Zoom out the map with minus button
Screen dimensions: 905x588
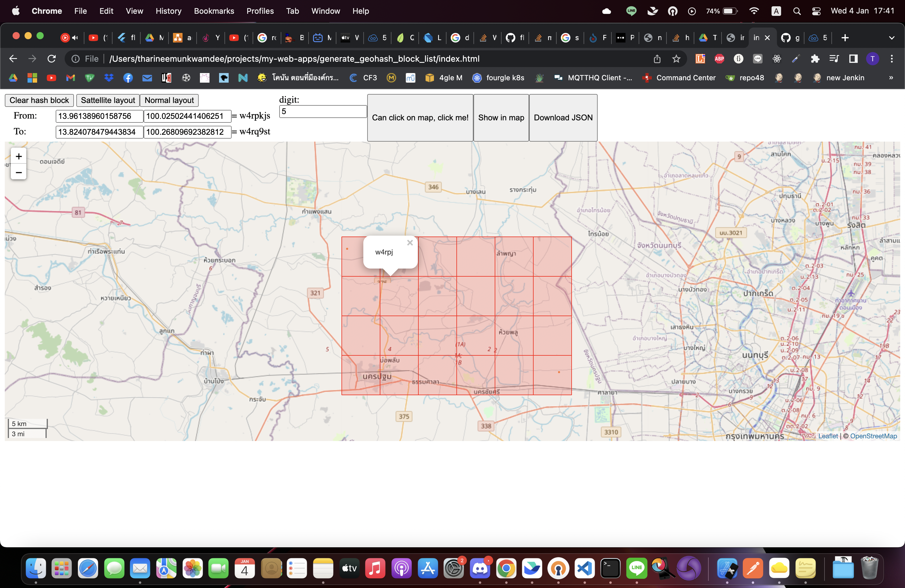[x=19, y=173]
